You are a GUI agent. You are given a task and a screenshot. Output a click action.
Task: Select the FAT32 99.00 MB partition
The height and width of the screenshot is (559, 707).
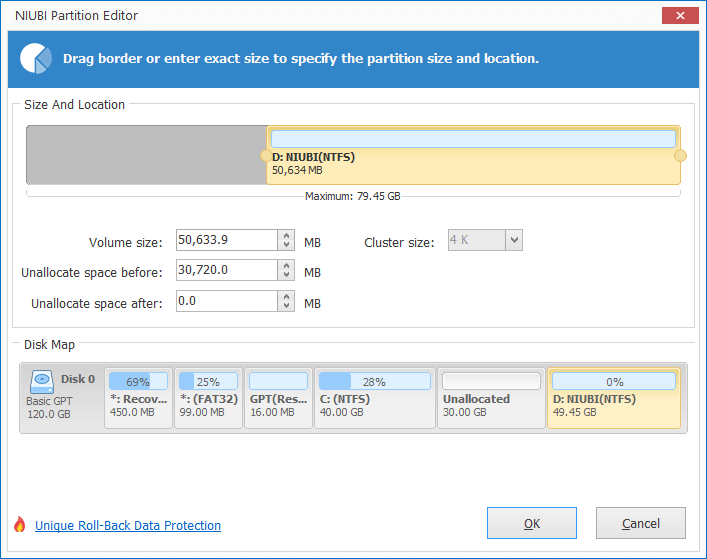208,398
